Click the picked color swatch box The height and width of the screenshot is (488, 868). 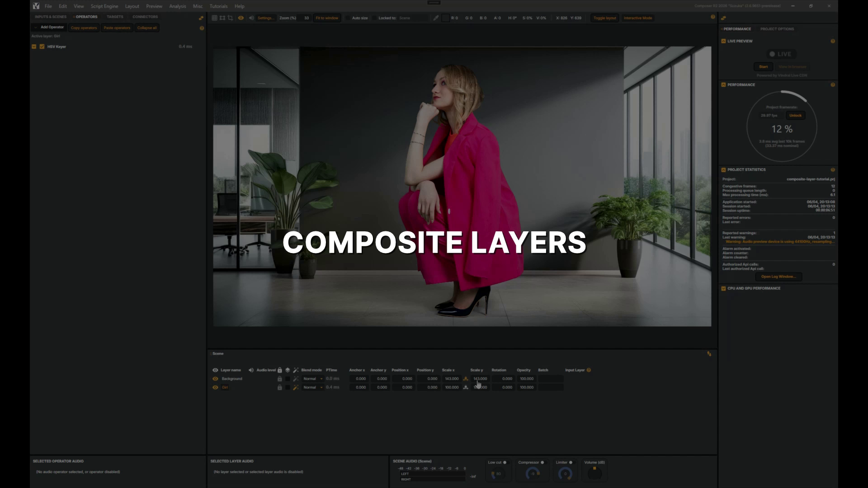pos(446,18)
